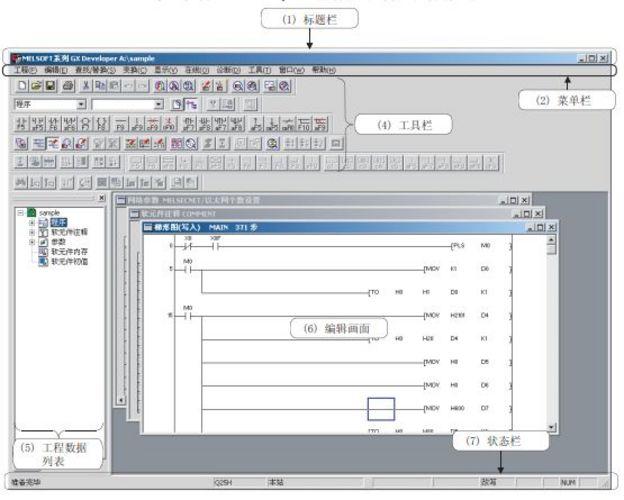
Task: Open the 在线(O) menu
Action: [197, 70]
